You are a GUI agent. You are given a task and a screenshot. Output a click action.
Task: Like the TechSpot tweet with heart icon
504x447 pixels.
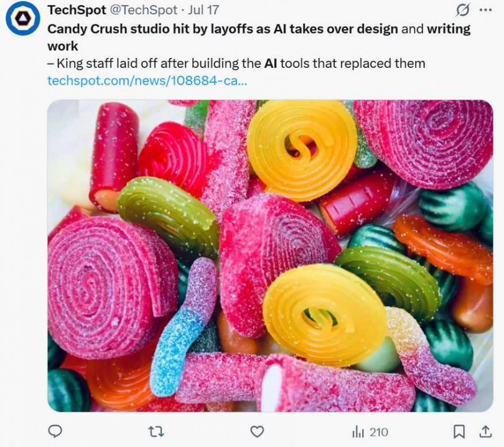click(257, 431)
